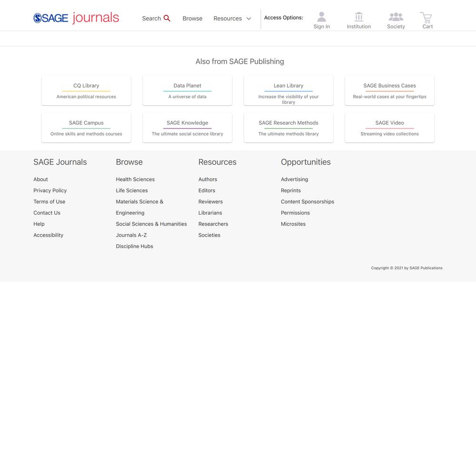Open the Authors resources link
The height and width of the screenshot is (476, 476).
click(208, 179)
